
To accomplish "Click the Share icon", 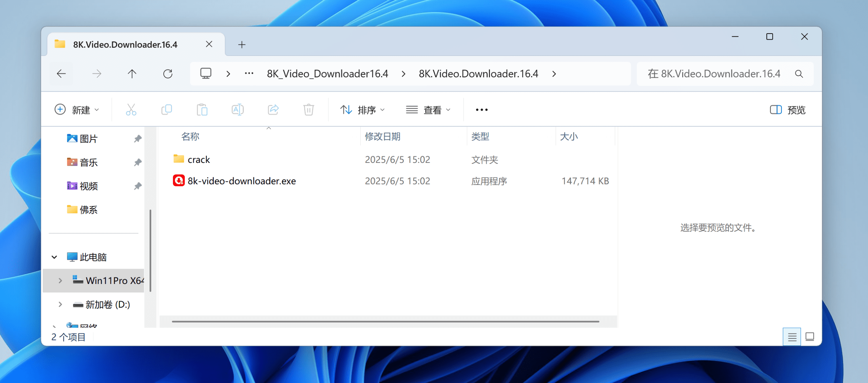I will (x=273, y=110).
